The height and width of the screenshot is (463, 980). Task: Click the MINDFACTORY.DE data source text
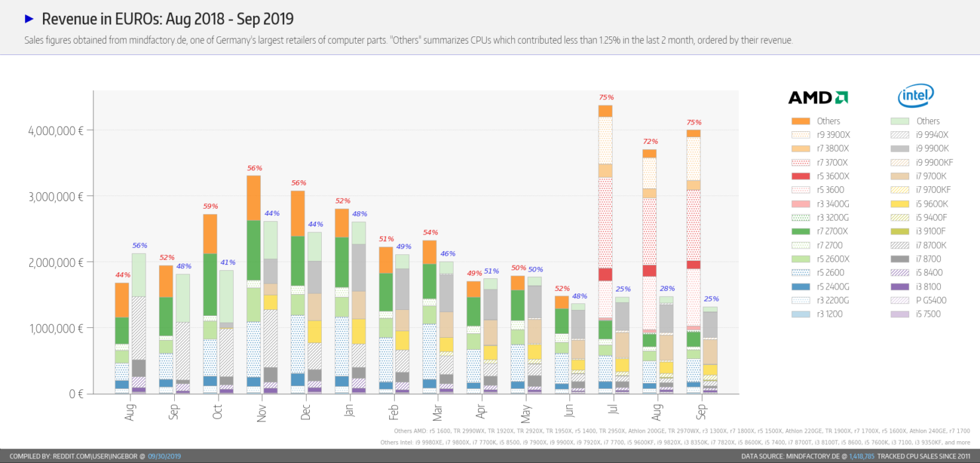[812, 456]
